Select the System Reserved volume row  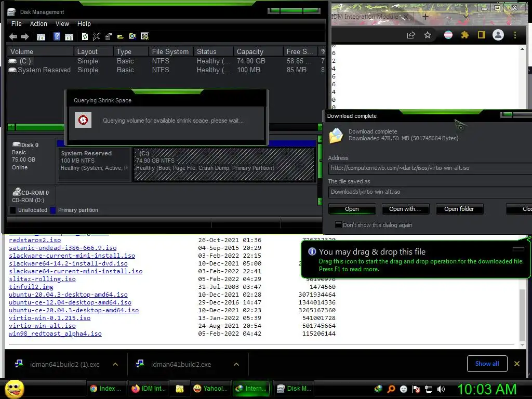[166, 70]
